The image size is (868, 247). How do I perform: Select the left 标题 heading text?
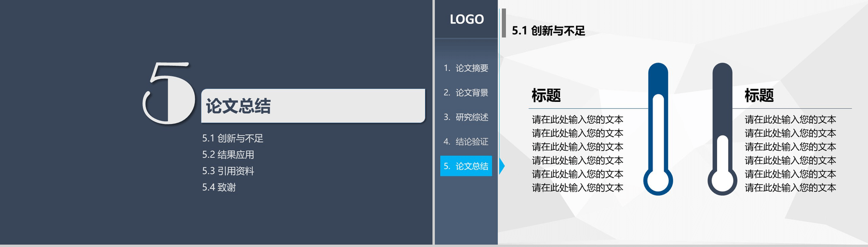coord(546,95)
